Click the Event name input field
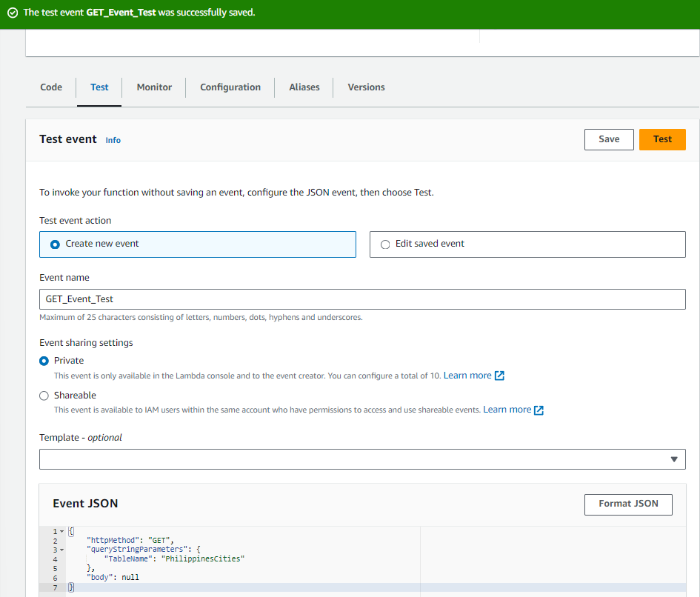 click(362, 299)
